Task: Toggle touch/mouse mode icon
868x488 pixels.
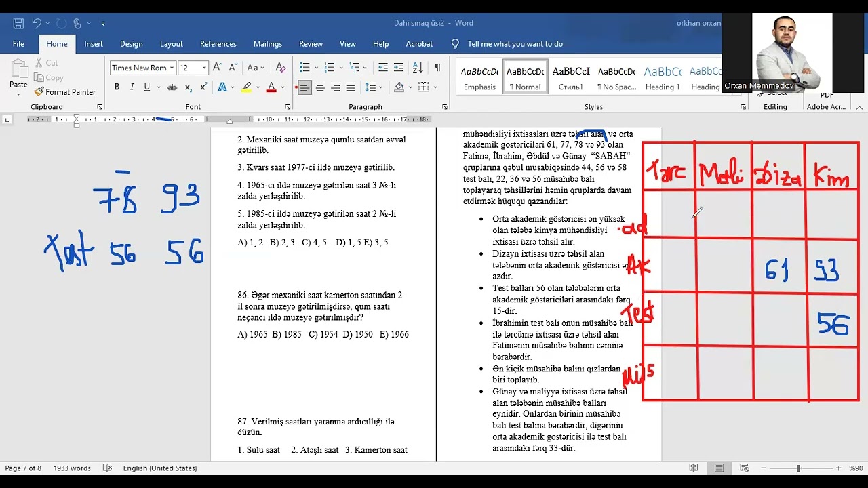Action: (78, 23)
